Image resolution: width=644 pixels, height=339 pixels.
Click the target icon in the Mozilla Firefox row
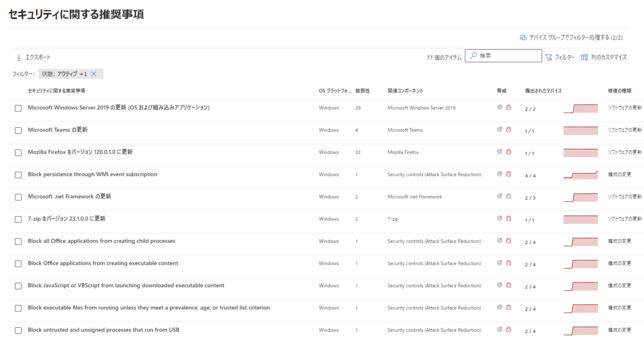click(x=500, y=152)
